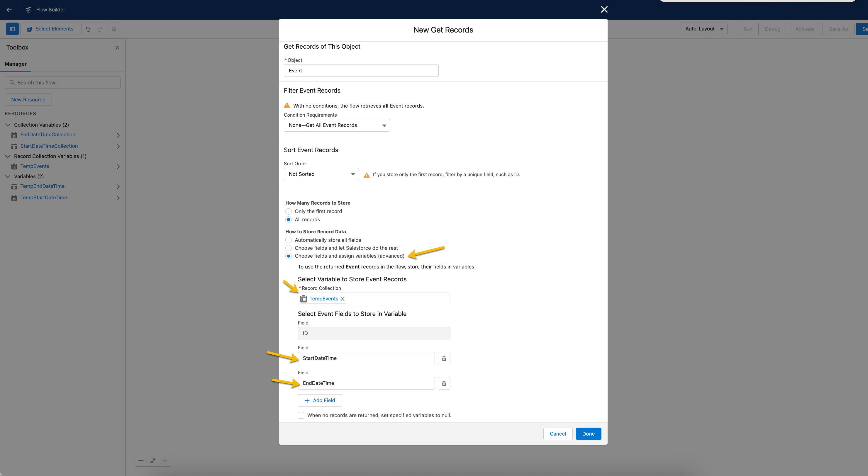The height and width of the screenshot is (476, 868).
Task: Collapse Collection Variables section
Action: pos(8,125)
